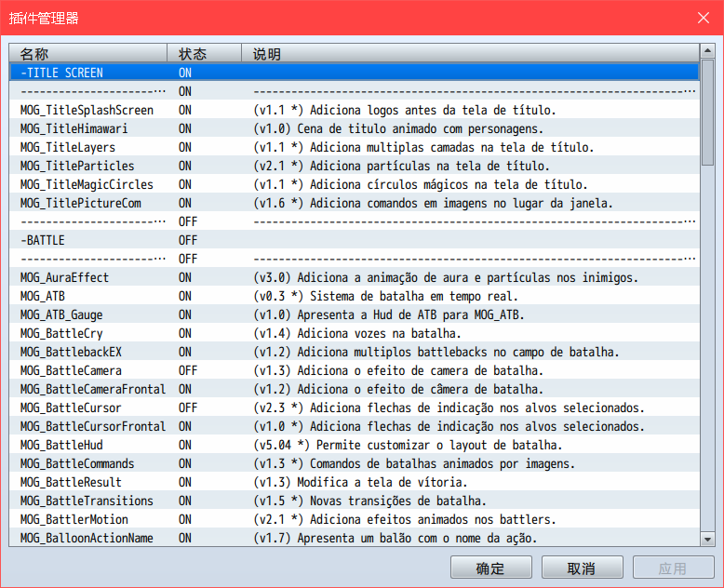Click description 'Modifica a tela de vítoria.'
The height and width of the screenshot is (588, 724).
pos(382,482)
